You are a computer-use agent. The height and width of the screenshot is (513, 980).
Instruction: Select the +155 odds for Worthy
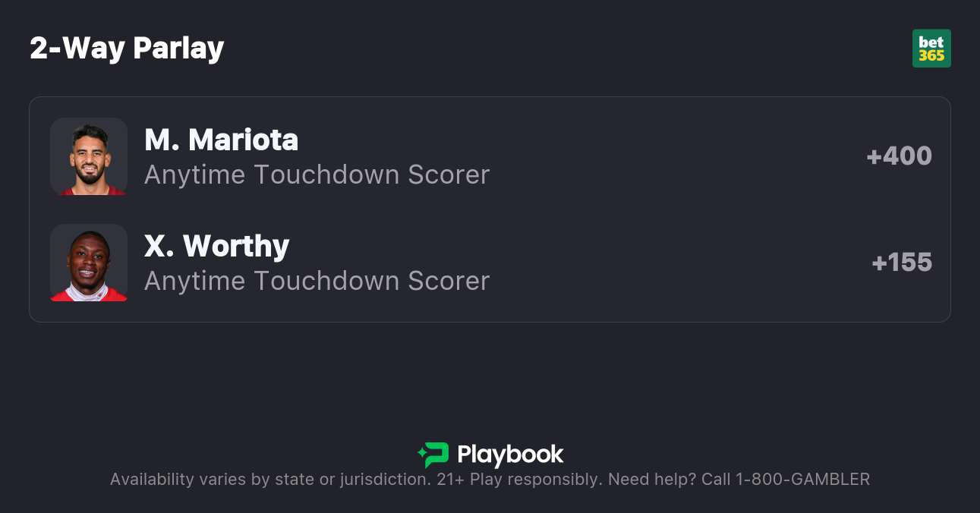(902, 263)
